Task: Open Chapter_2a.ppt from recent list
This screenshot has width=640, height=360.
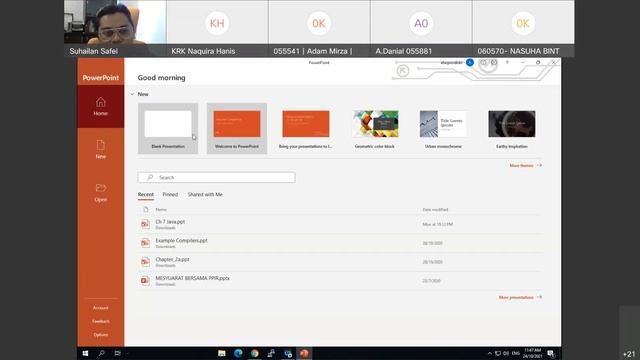Action: click(340, 262)
